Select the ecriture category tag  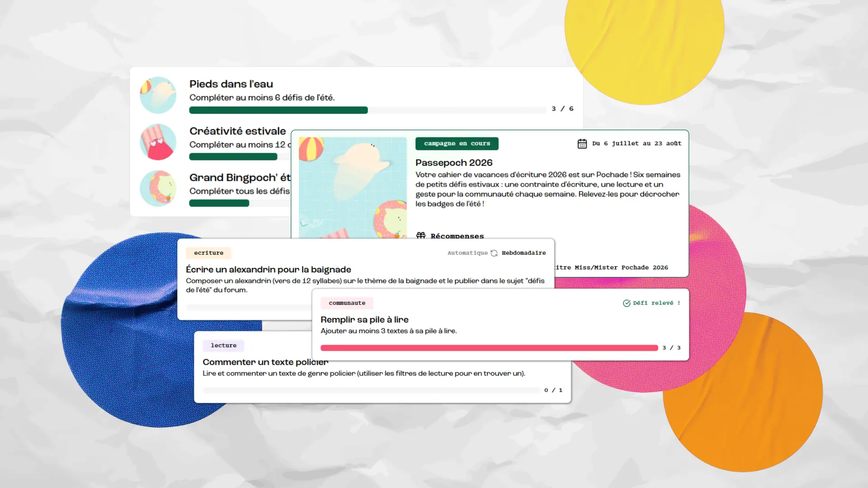(208, 253)
